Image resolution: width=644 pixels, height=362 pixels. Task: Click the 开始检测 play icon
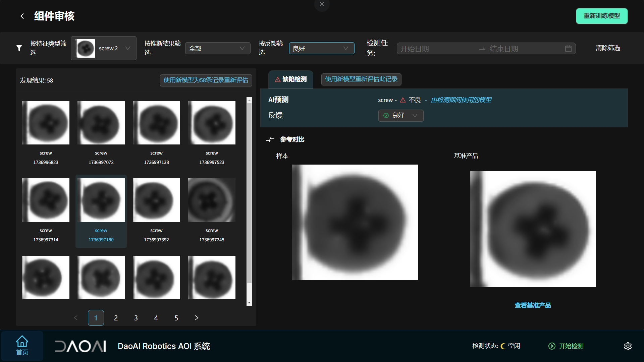point(552,346)
